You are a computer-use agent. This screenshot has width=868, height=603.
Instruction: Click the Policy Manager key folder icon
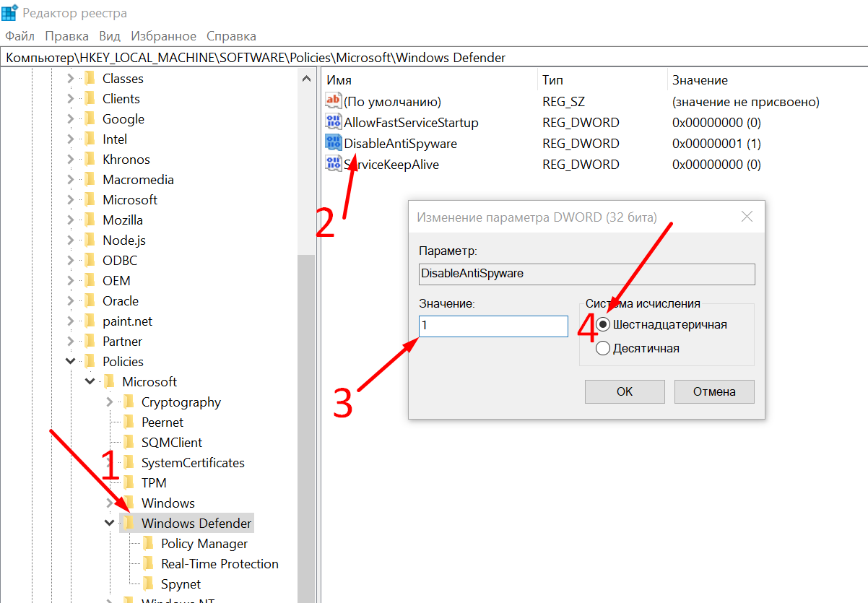tap(148, 544)
